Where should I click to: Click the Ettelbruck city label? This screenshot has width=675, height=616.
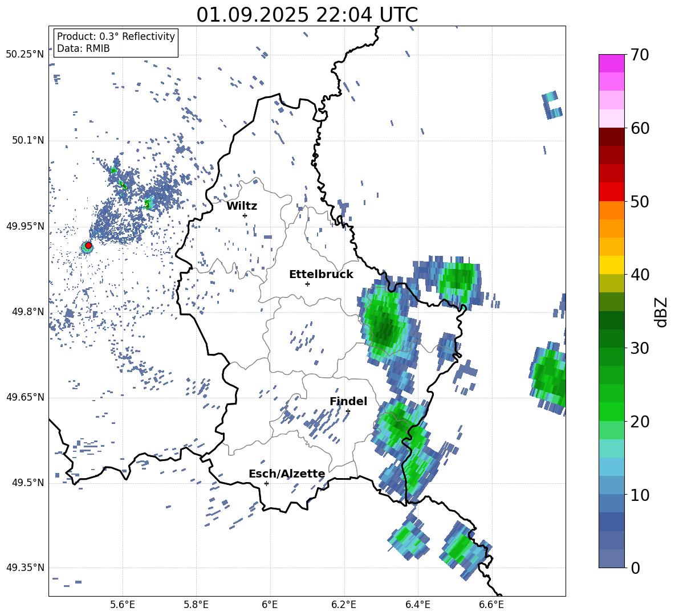tap(321, 275)
